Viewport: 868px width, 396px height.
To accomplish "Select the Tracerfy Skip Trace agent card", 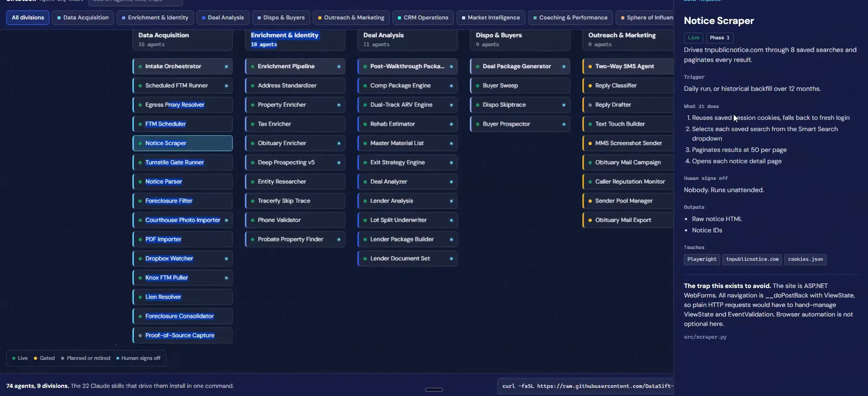I will (295, 201).
